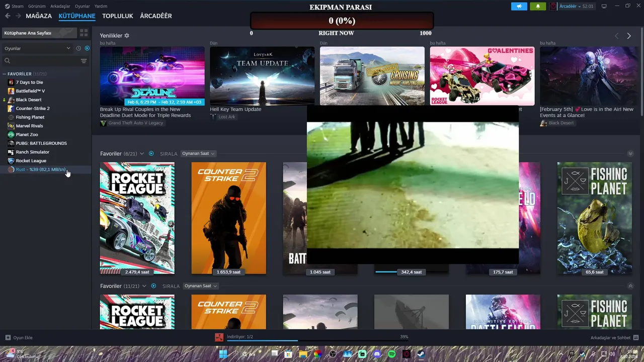Collapse the FAVORİLER category in sidebar
The height and width of the screenshot is (362, 644).
[x=5, y=74]
